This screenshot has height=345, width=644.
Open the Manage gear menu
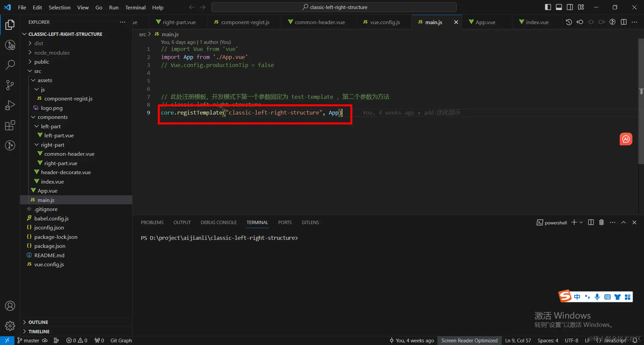(10, 326)
